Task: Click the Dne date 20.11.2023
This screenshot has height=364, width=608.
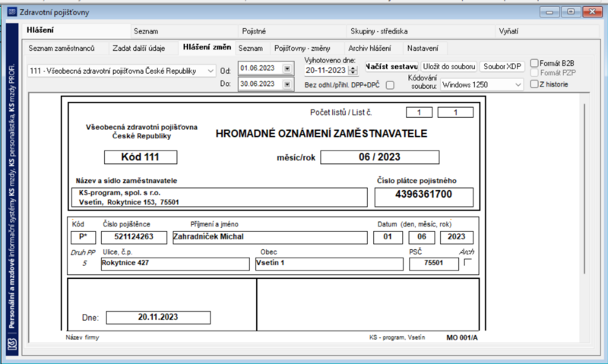Action: (x=158, y=317)
